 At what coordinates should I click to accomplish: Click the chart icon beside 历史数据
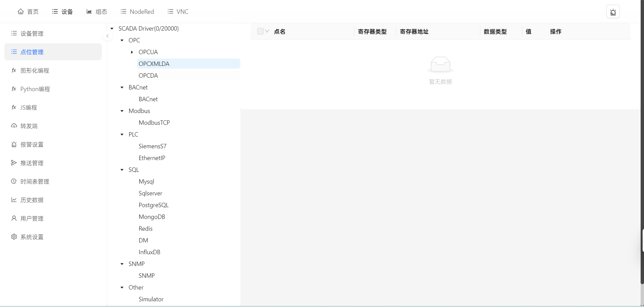(x=14, y=200)
